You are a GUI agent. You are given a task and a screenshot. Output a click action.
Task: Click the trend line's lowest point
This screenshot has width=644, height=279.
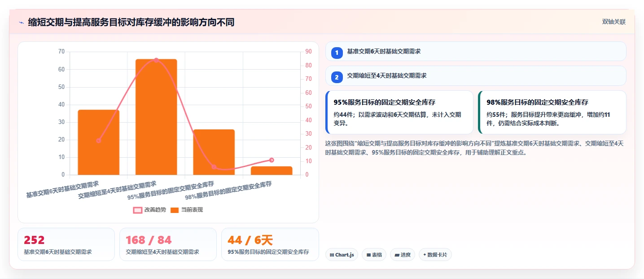coord(214,167)
